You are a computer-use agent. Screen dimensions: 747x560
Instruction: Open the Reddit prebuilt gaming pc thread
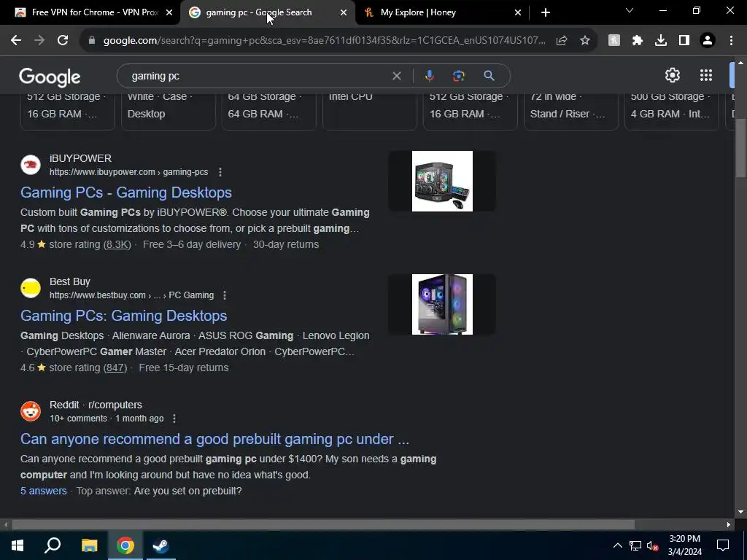click(x=214, y=439)
